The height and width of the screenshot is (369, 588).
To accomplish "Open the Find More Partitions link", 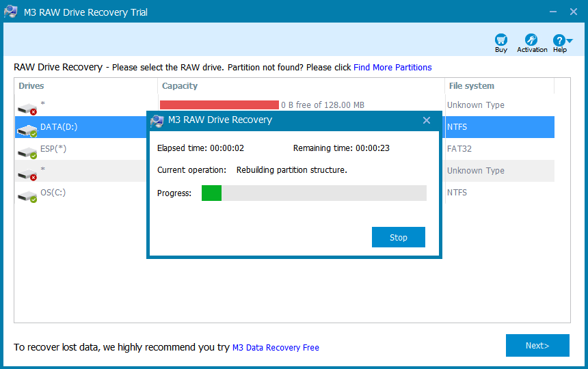I will [x=392, y=68].
